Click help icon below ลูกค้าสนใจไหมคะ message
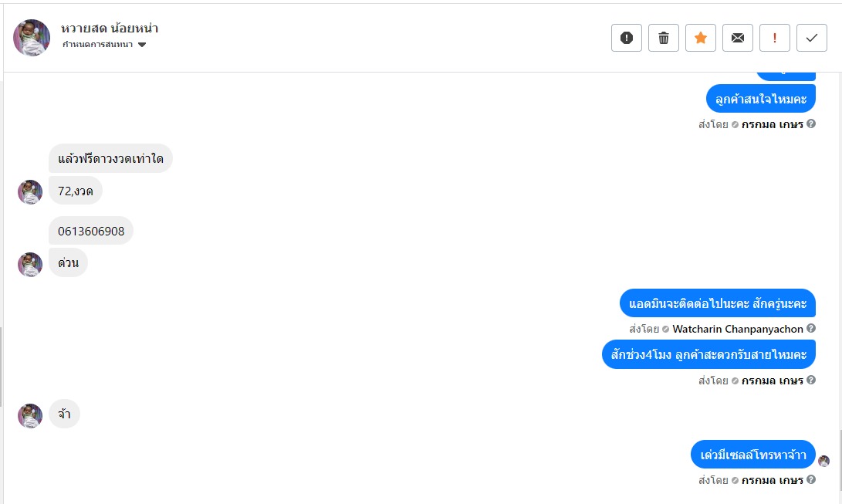 [x=811, y=123]
